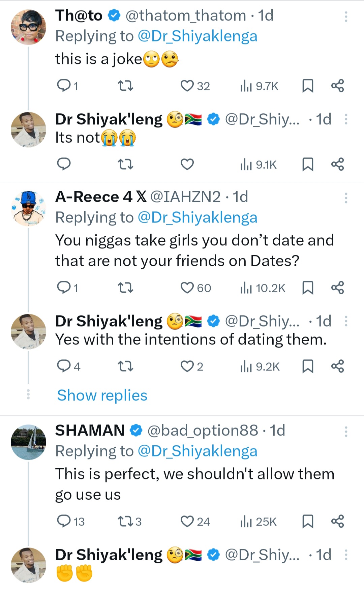Share Dr Shiyak'leng's "Its not" reply
The image size is (364, 591).
coord(337,164)
